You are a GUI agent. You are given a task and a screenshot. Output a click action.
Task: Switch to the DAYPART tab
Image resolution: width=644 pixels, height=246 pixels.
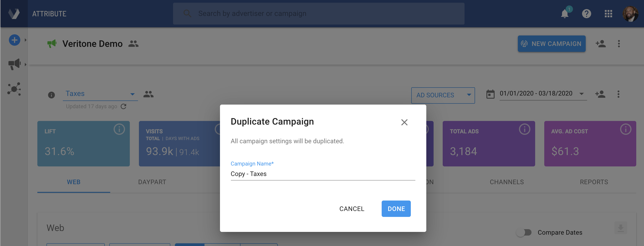[152, 182]
